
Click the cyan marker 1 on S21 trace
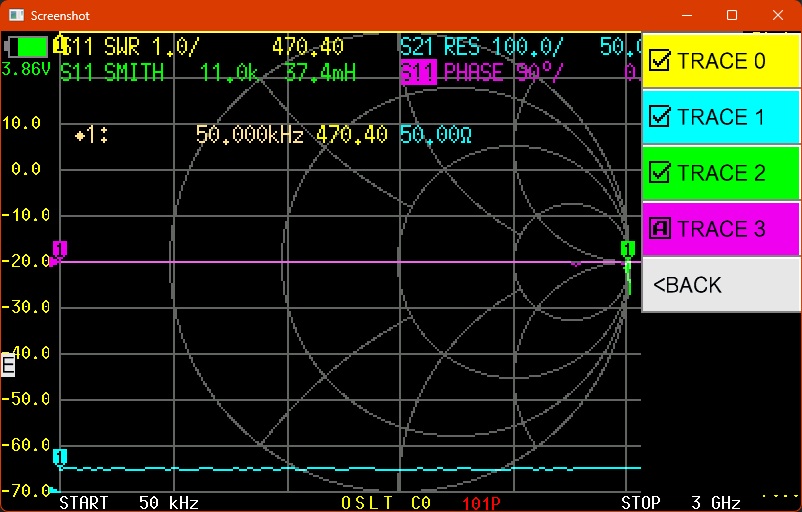[x=60, y=457]
